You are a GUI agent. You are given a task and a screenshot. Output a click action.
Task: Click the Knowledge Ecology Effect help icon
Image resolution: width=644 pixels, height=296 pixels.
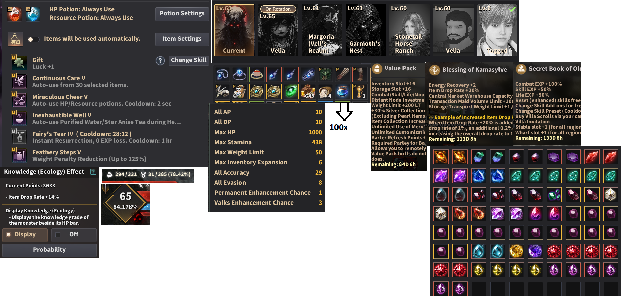[x=93, y=172]
